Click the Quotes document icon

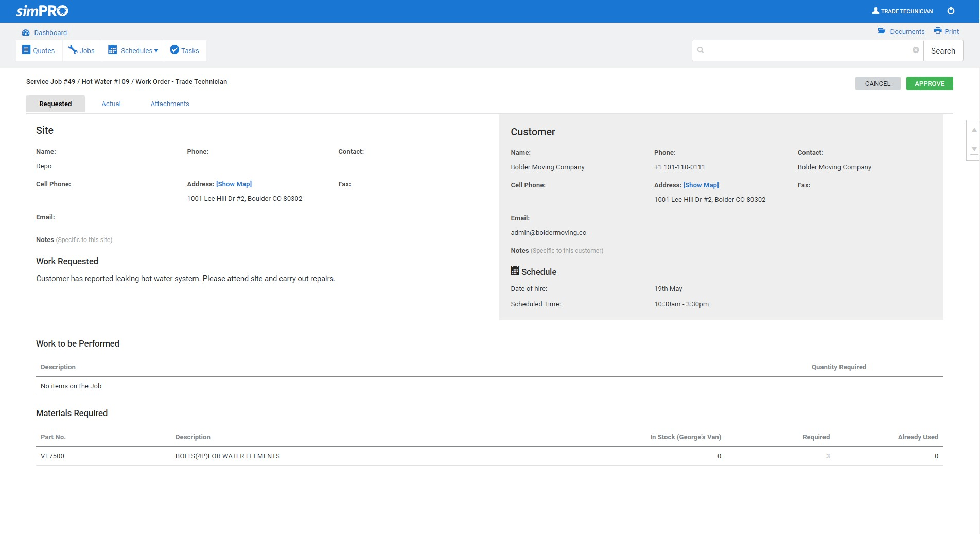tap(26, 50)
